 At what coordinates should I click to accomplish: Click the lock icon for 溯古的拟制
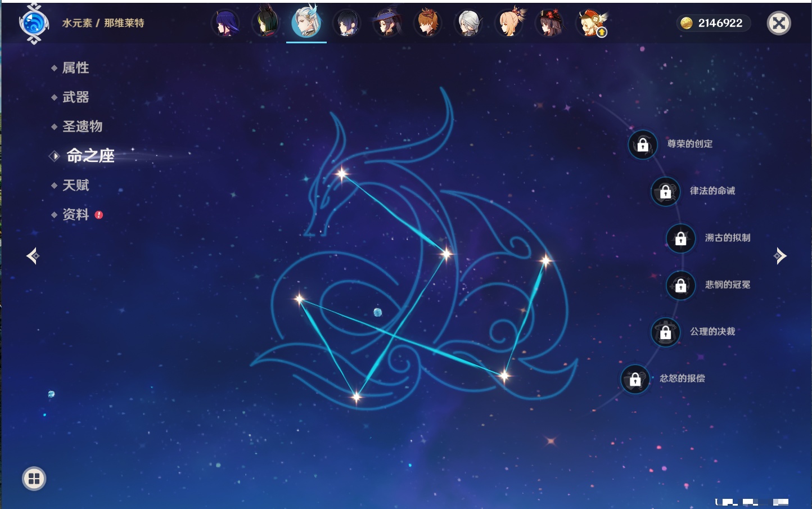(680, 238)
